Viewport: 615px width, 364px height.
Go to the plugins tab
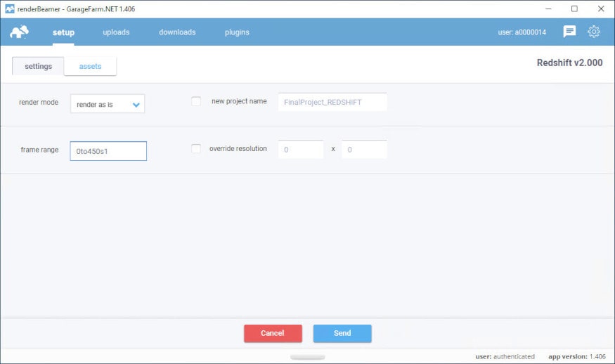(x=237, y=32)
